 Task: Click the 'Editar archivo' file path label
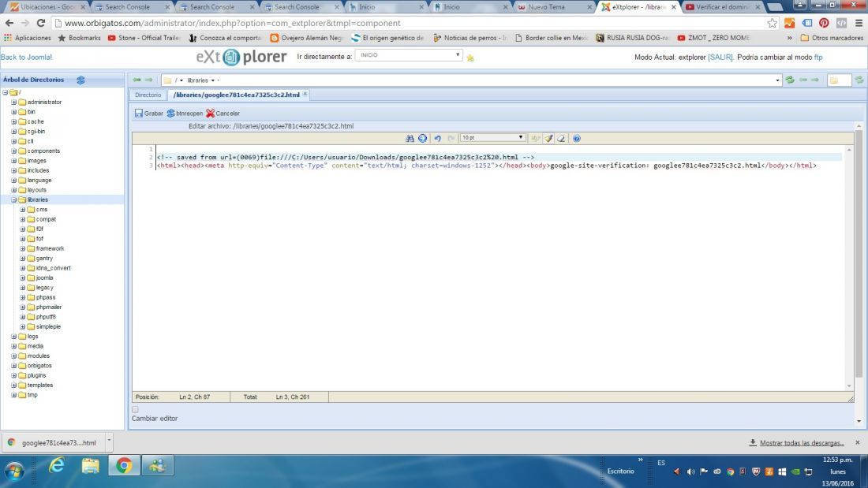[271, 126]
